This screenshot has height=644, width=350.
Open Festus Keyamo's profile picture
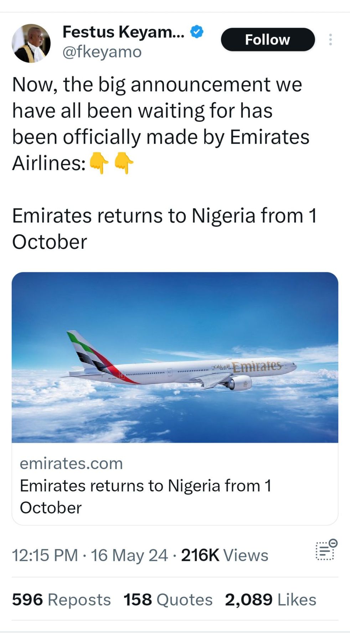point(31,43)
